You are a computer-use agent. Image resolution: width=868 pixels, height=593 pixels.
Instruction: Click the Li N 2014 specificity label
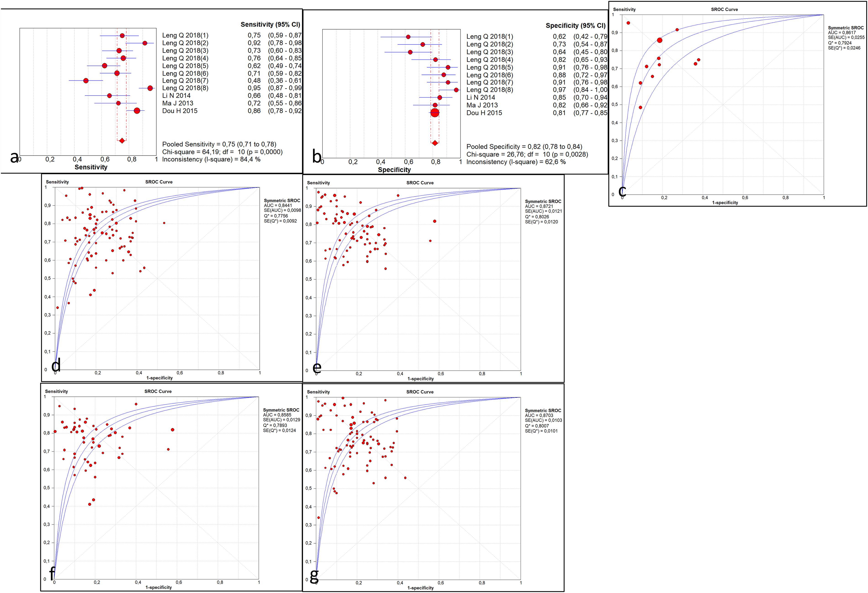click(x=481, y=98)
